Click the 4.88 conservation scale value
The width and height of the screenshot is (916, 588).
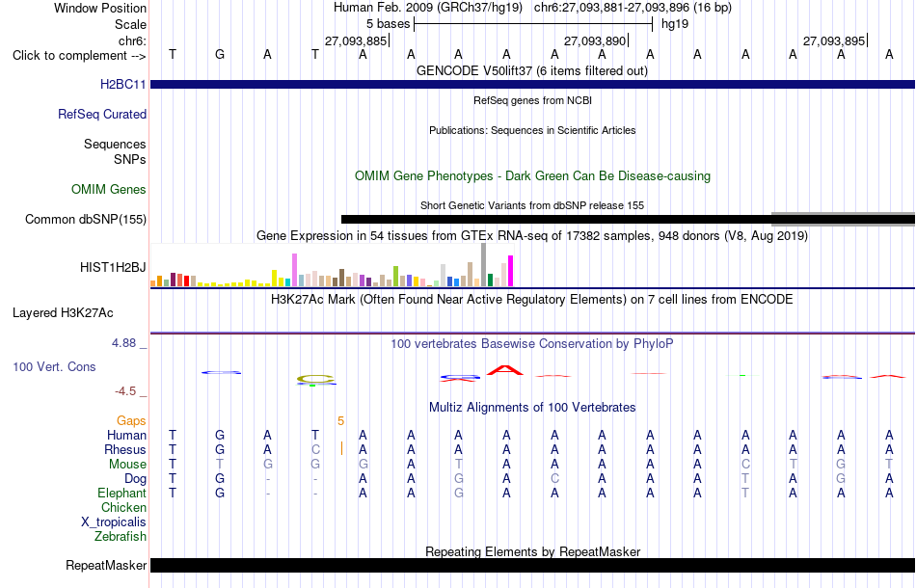coord(123,343)
